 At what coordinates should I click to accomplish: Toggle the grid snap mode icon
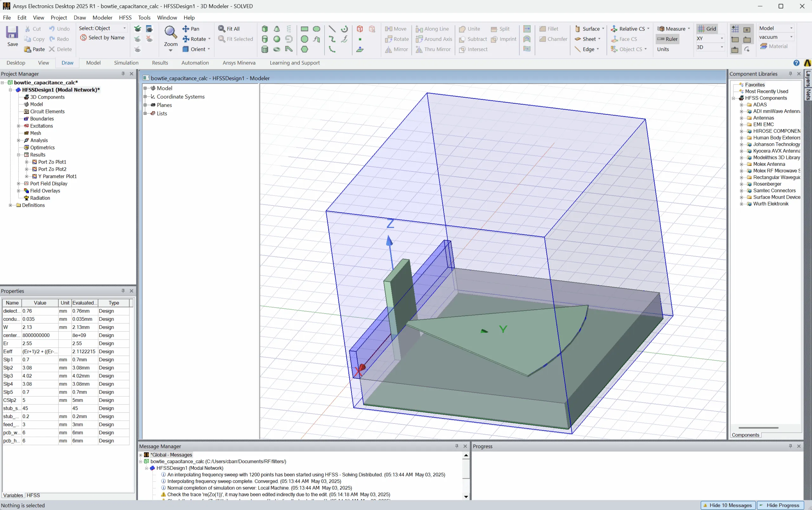coord(735,29)
